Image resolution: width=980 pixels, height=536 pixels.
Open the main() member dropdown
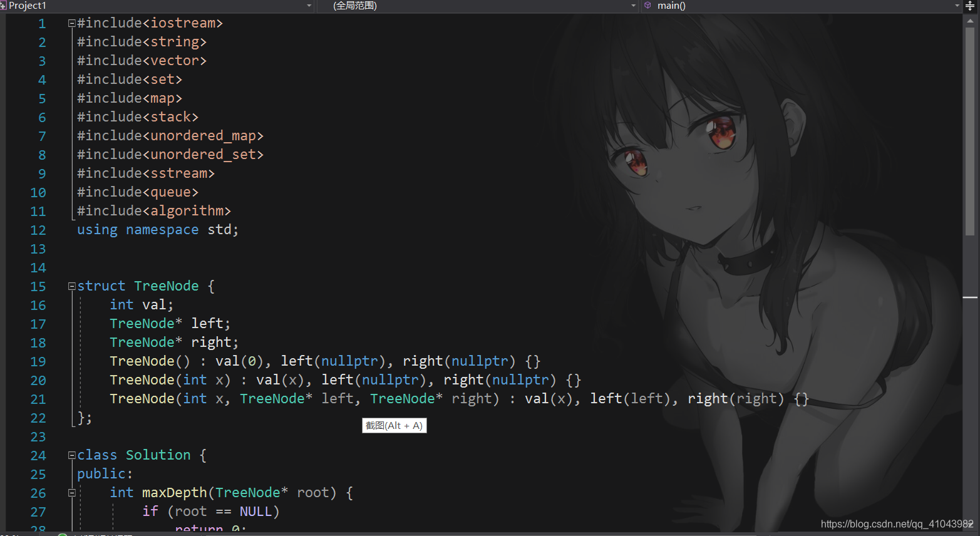[x=802, y=6]
